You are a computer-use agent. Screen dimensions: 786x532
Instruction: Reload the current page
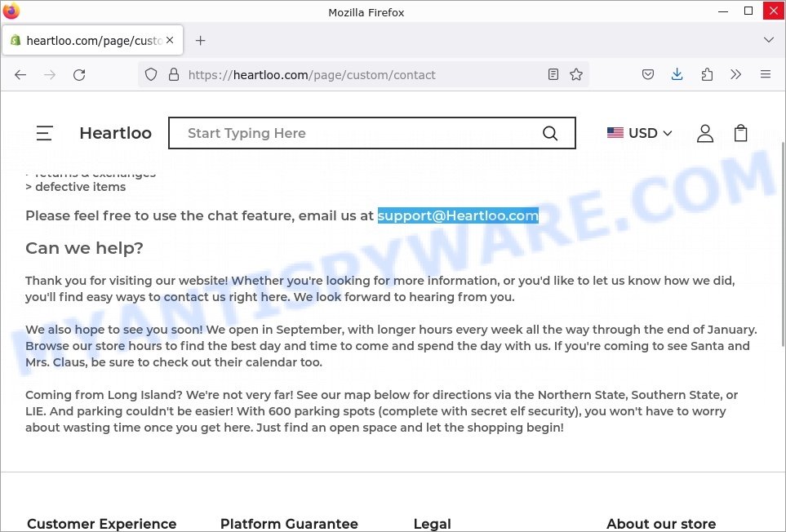(x=79, y=75)
